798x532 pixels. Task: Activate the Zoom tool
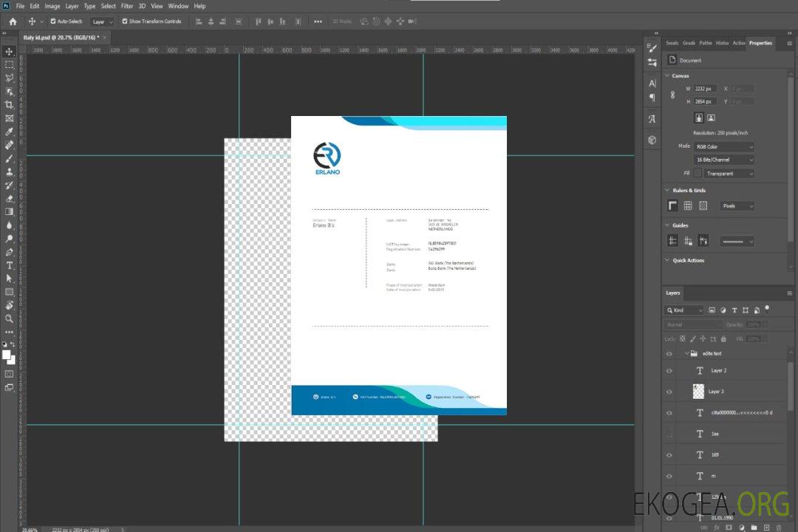10,318
